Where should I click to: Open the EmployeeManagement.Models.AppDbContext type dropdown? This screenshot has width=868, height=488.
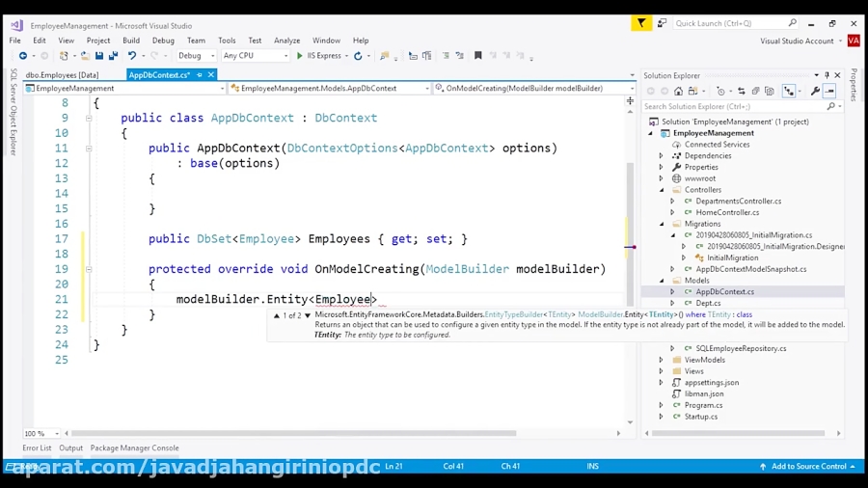pos(330,88)
